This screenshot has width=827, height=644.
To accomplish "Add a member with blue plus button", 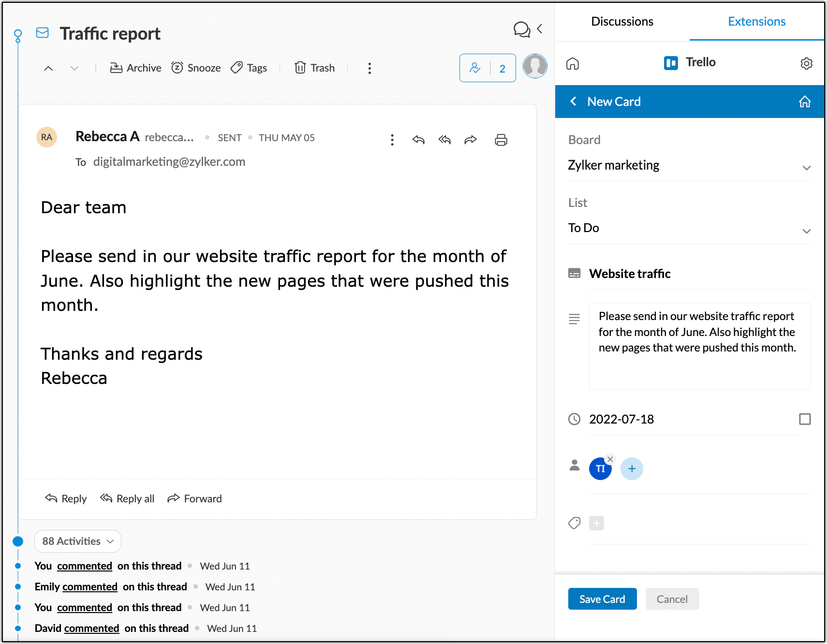I will [632, 468].
